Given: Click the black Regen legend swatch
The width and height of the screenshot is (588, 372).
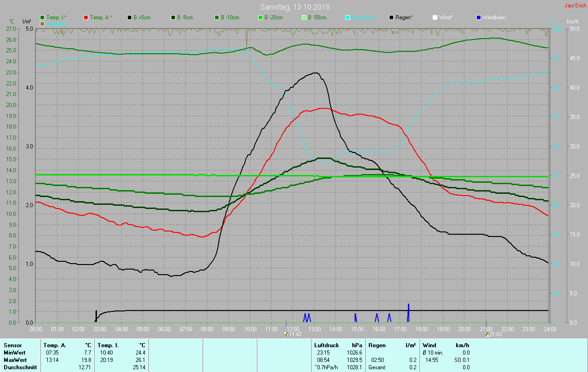Looking at the screenshot, I should (391, 17).
